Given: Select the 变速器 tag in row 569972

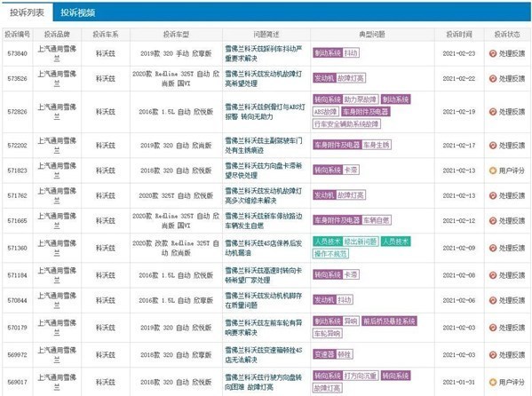Looking at the screenshot, I should [x=324, y=354].
